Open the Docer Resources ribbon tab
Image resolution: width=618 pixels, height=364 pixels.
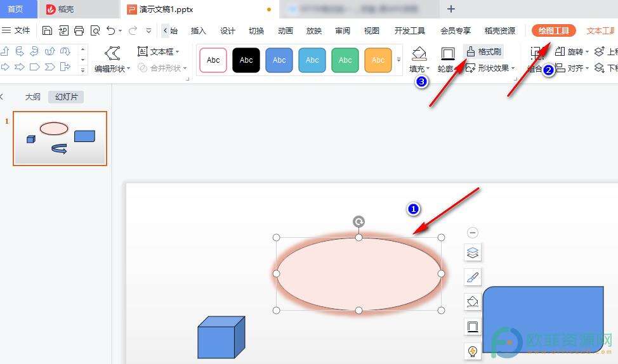[x=500, y=30]
